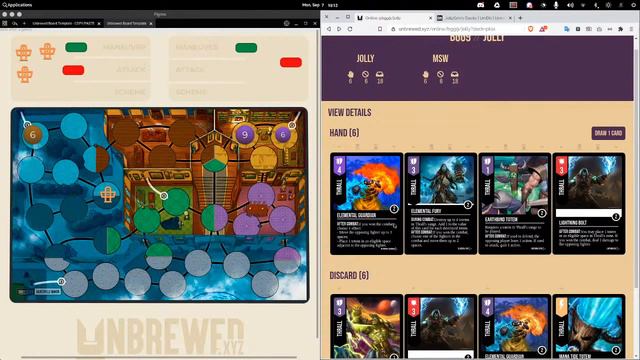Screen dimensions: 640x360
Task: Switch to Unbrewed Board Template COPY PASTE tab
Action: click(x=63, y=23)
